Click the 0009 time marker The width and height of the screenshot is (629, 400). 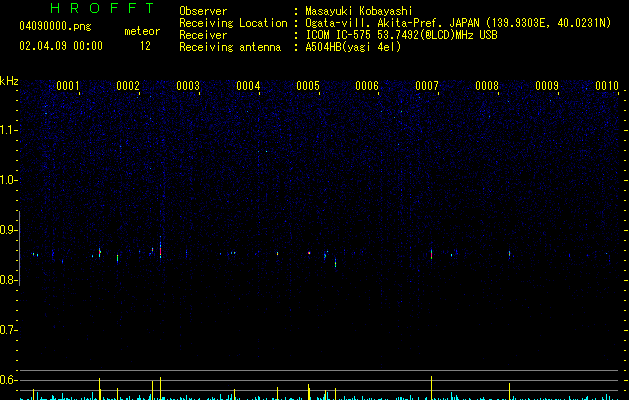point(547,86)
